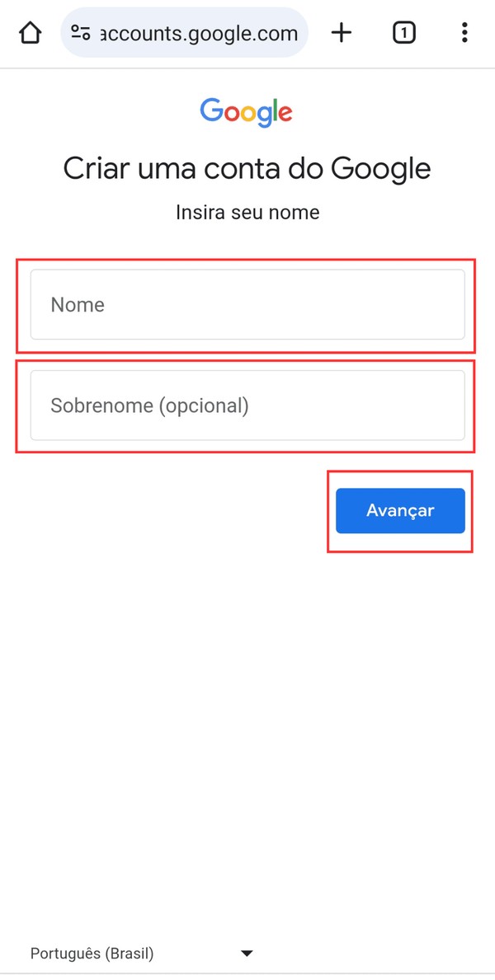
Task: Focus the Nome input field
Action: pos(247,305)
